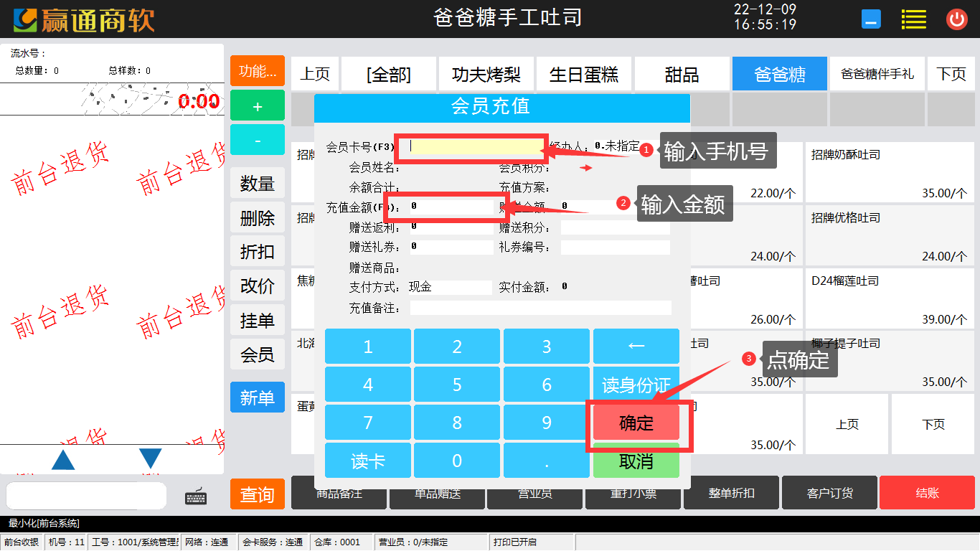Click the 赠送礼券 field
The image size is (980, 551).
[x=451, y=248]
